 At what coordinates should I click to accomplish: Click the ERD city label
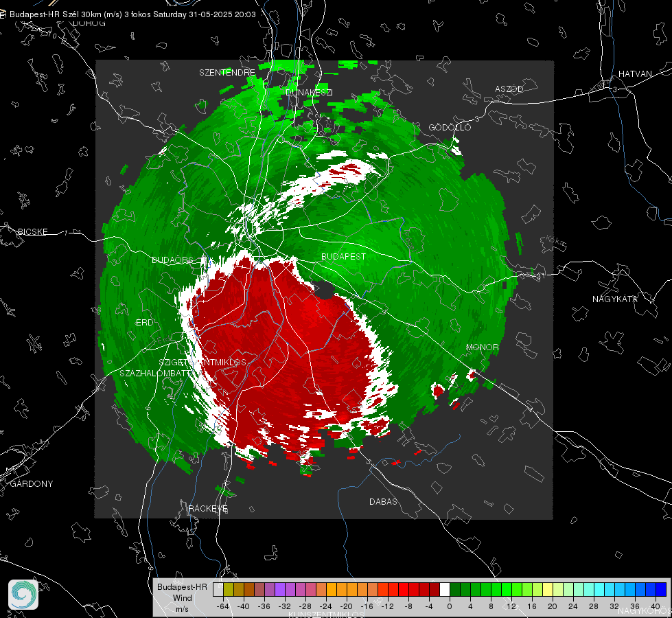144,323
